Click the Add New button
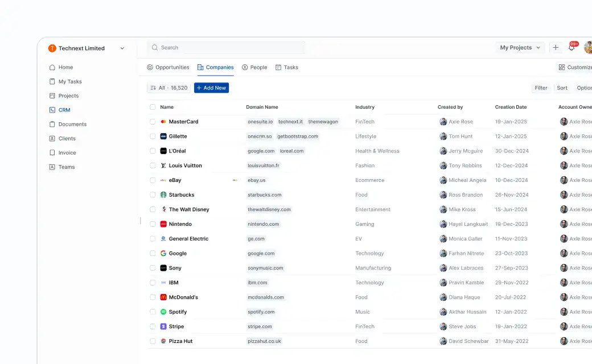 pos(211,88)
